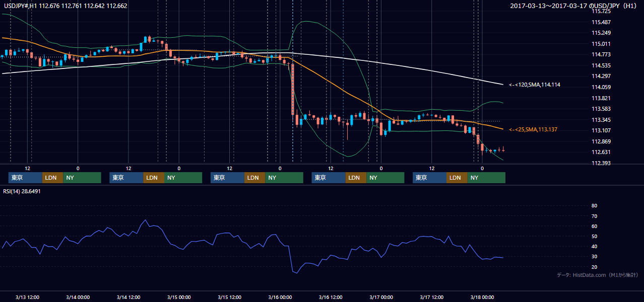Click the NY session block above 3/18 00:00

click(x=486, y=178)
